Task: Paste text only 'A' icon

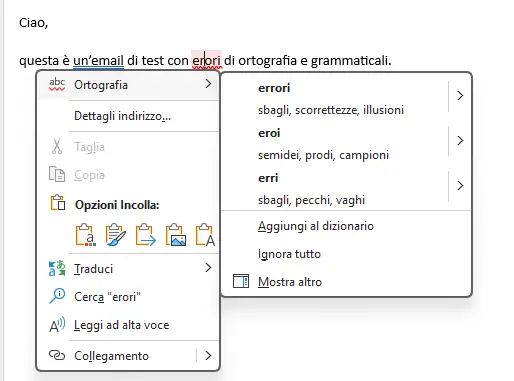Action: [x=205, y=235]
